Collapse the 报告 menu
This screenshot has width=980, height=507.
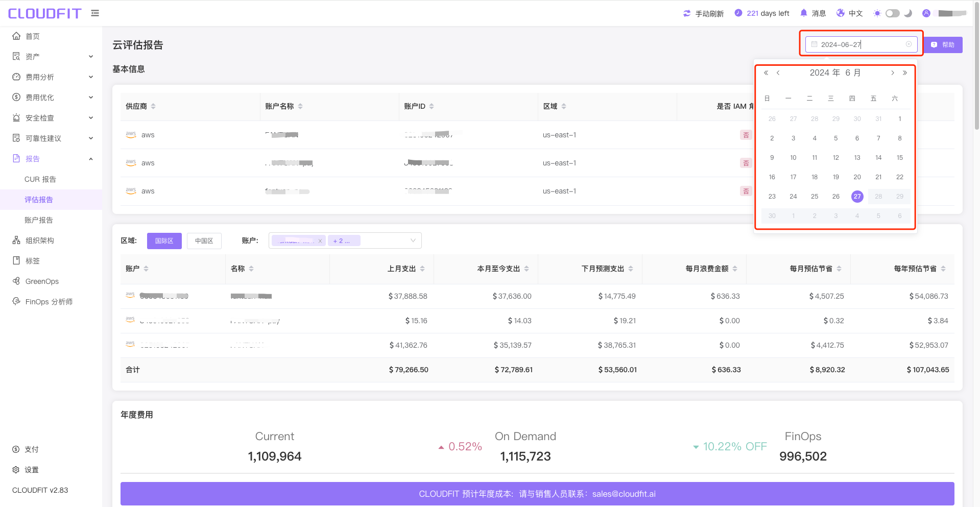tap(51, 159)
